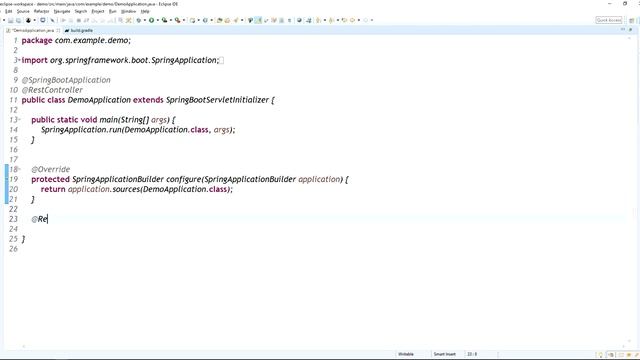This screenshot has height=360, width=640.
Task: Click the cursor position status entry
Action: [472, 354]
